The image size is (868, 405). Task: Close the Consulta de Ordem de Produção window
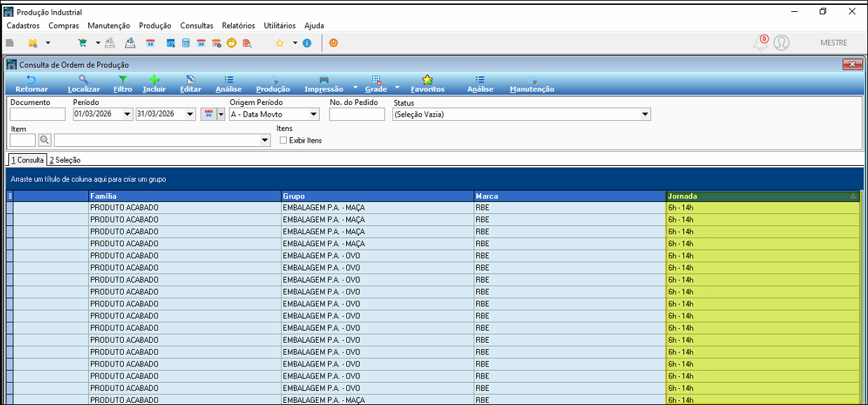tap(852, 64)
